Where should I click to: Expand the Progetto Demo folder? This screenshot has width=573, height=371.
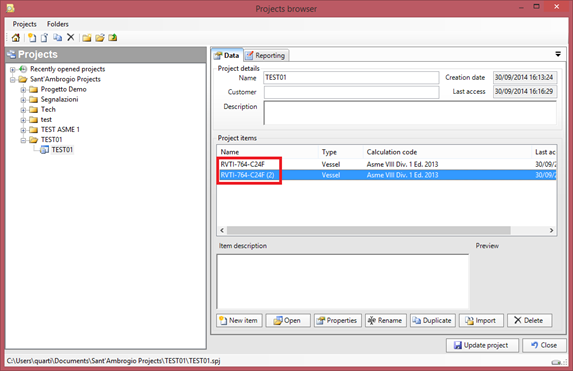23,90
